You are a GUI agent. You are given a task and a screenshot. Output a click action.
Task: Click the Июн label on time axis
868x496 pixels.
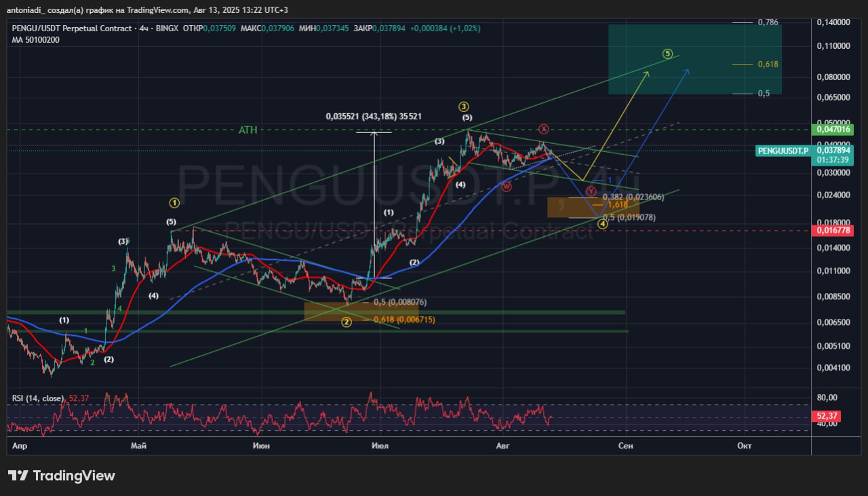[260, 446]
